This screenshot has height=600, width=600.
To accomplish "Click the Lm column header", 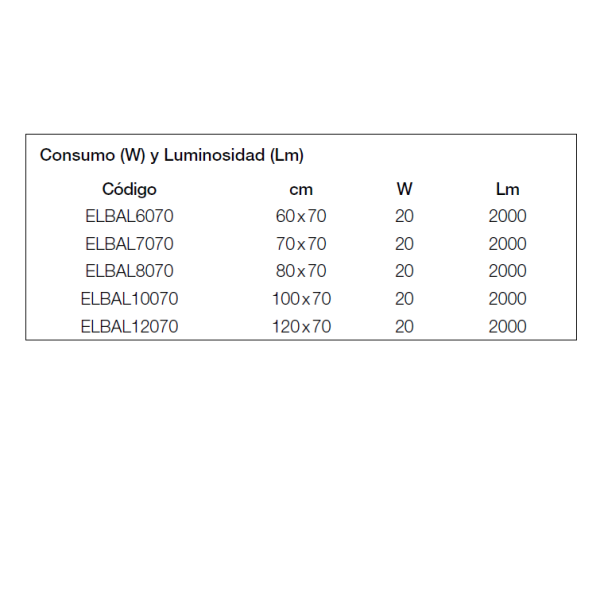I will click(x=507, y=189).
